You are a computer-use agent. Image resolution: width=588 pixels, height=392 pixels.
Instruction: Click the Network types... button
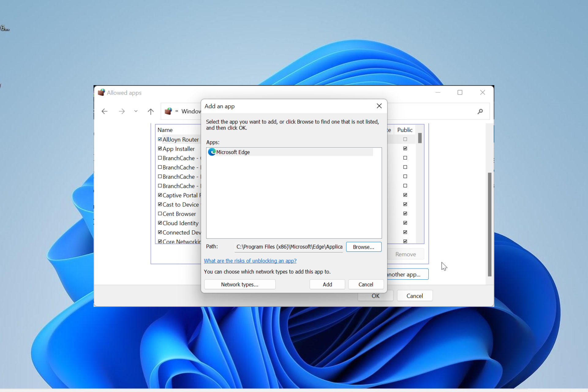click(x=239, y=284)
